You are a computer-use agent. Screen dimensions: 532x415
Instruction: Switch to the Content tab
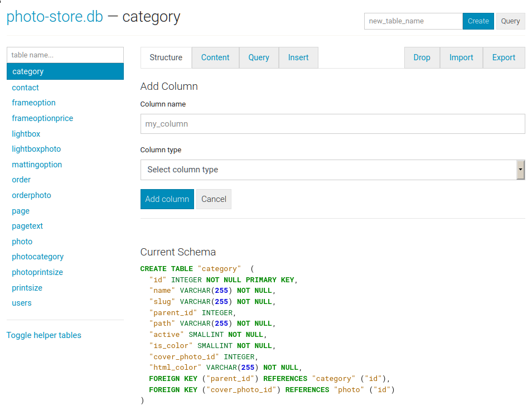215,57
